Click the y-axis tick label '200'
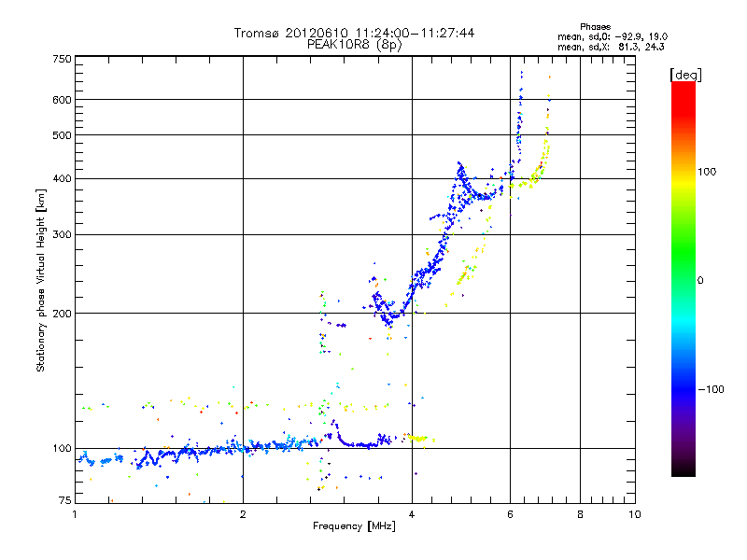This screenshot has height=560, width=747. pos(62,314)
